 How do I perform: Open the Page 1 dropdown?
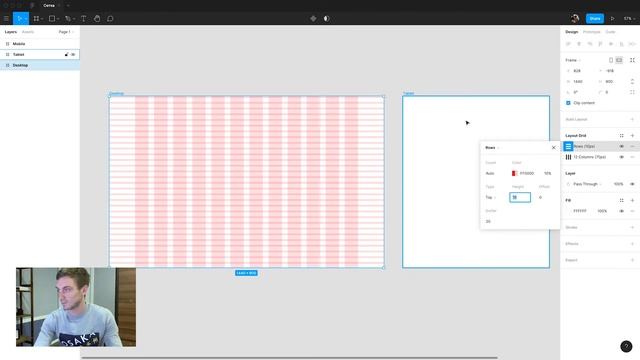point(66,32)
